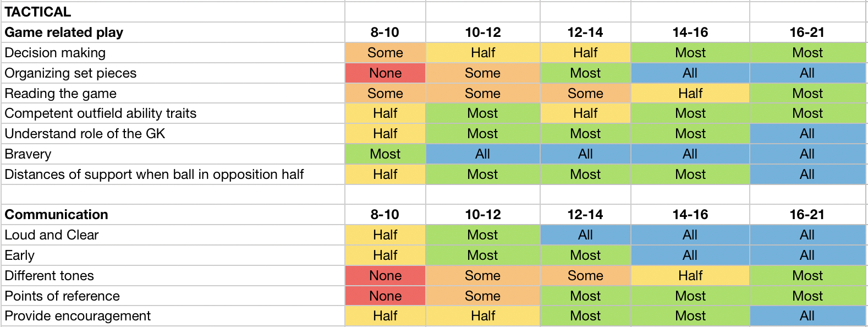Viewport: 868px width, 327px height.
Task: Click the Loud and Clear 12-14 'All' cell
Action: (x=585, y=235)
